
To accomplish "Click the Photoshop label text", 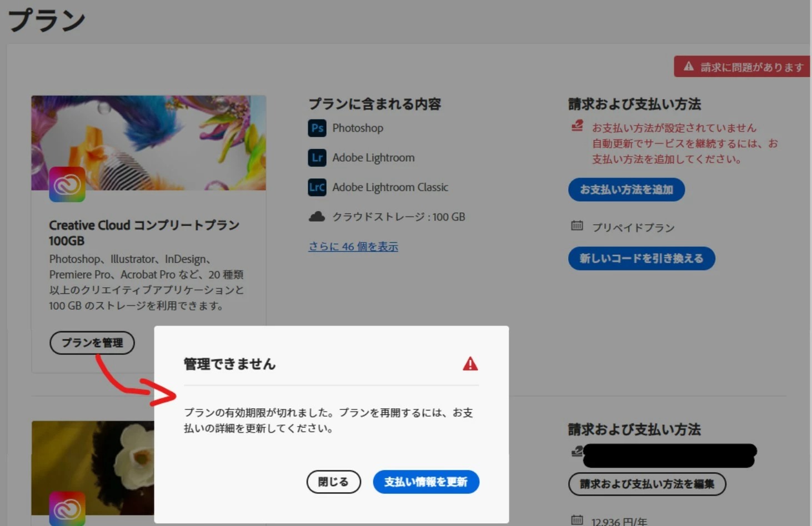I will click(358, 128).
